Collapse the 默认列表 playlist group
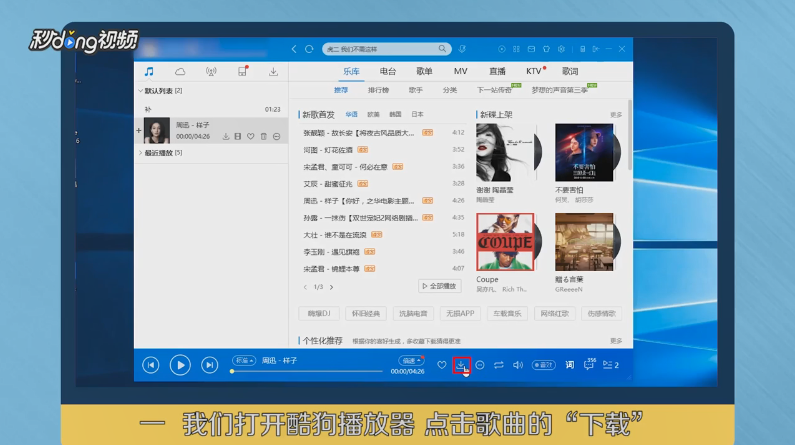795x445 pixels. (x=140, y=91)
